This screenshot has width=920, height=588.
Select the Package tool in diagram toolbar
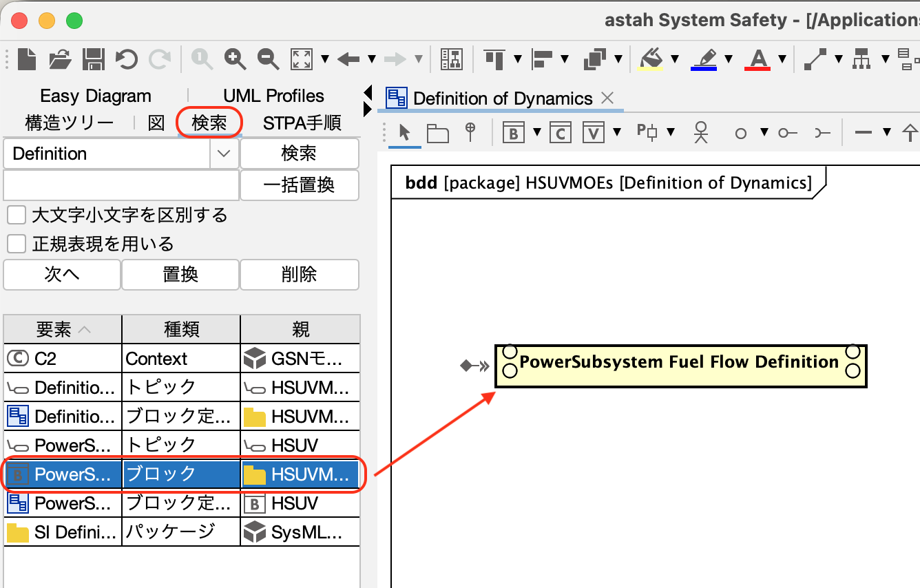pos(437,132)
